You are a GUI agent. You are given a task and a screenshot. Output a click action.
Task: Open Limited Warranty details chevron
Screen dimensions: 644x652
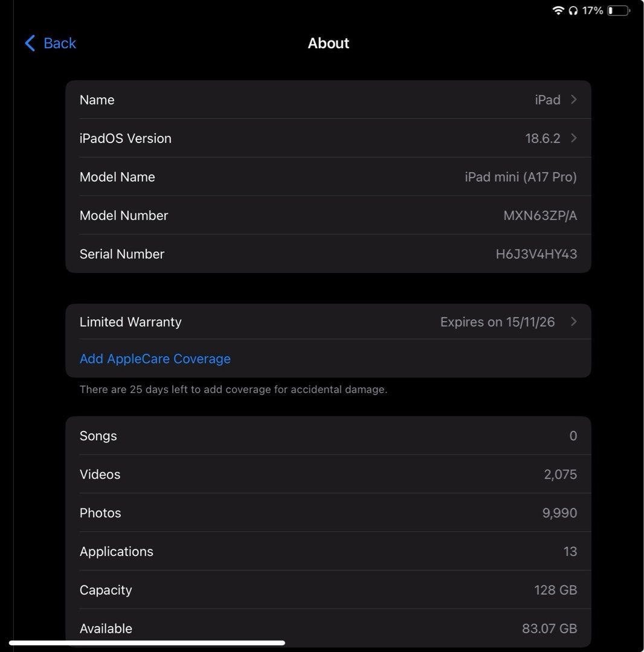tap(573, 322)
